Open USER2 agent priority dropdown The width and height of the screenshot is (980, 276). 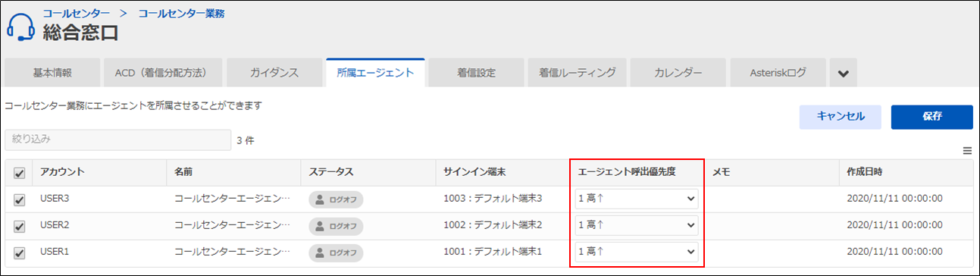[x=637, y=225]
